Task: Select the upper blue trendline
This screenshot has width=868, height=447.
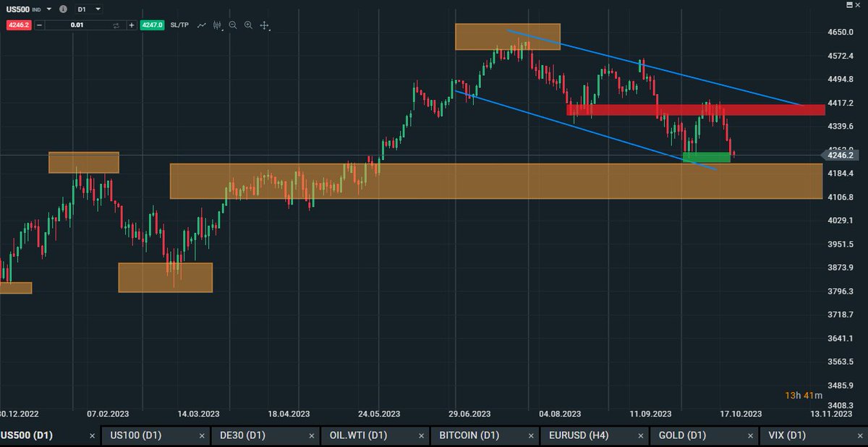Action: (655, 68)
